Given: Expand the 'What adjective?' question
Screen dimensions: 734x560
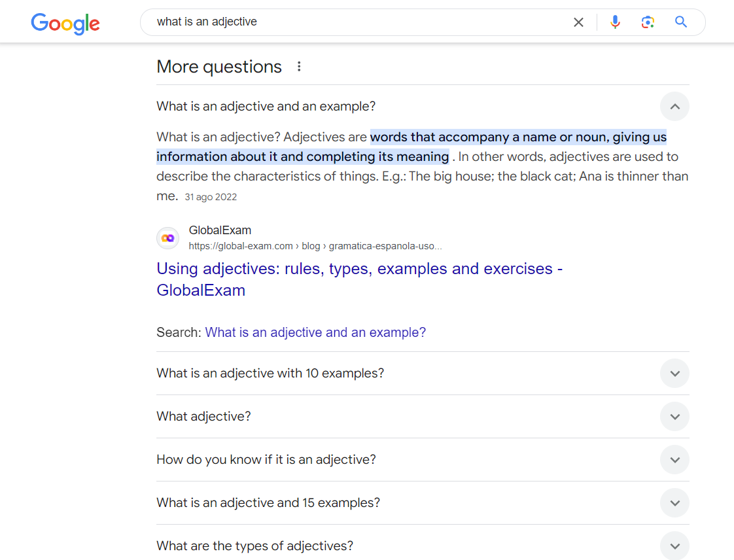Looking at the screenshot, I should (x=674, y=416).
